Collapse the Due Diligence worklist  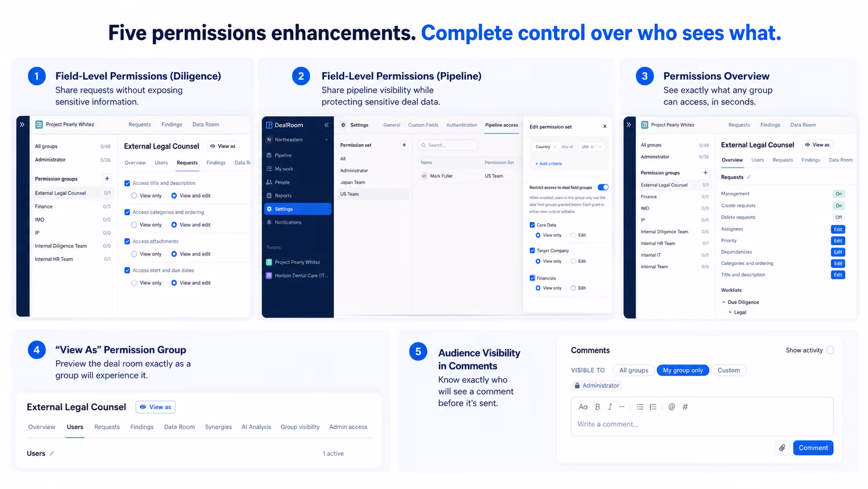(x=724, y=302)
